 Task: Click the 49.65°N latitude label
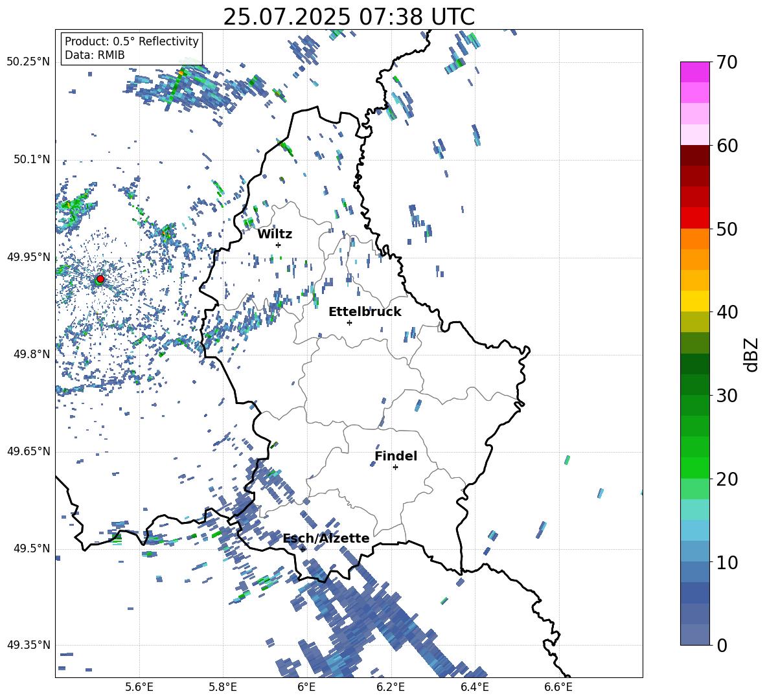pyautogui.click(x=29, y=451)
